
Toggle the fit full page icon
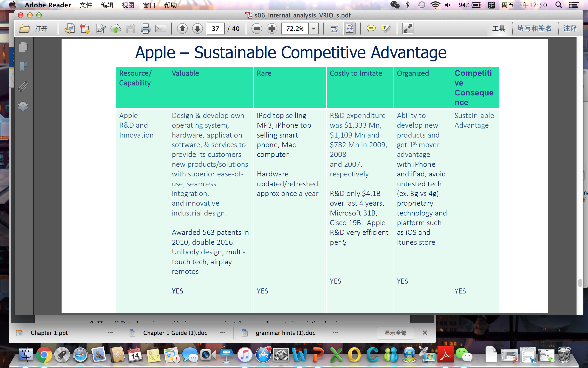coord(349,29)
